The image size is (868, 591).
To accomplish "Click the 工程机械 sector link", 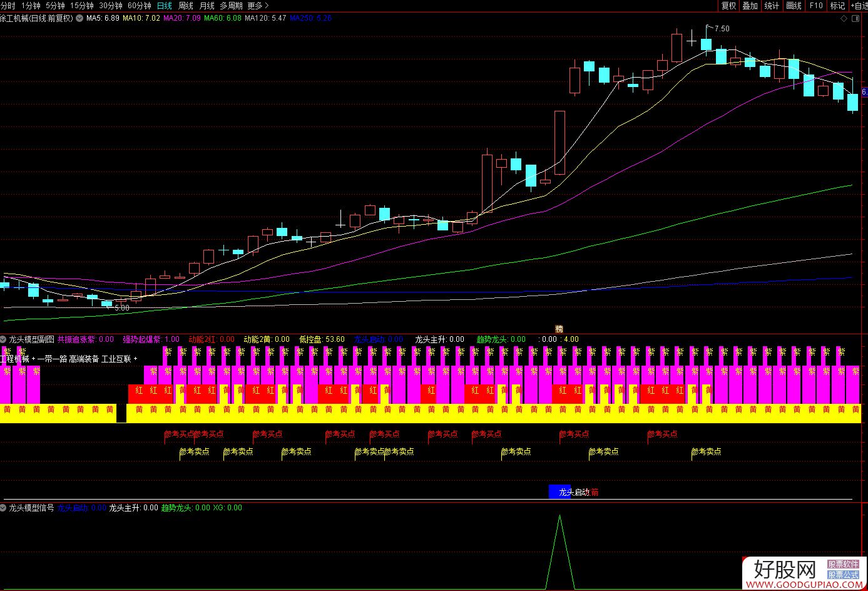I will tap(14, 359).
